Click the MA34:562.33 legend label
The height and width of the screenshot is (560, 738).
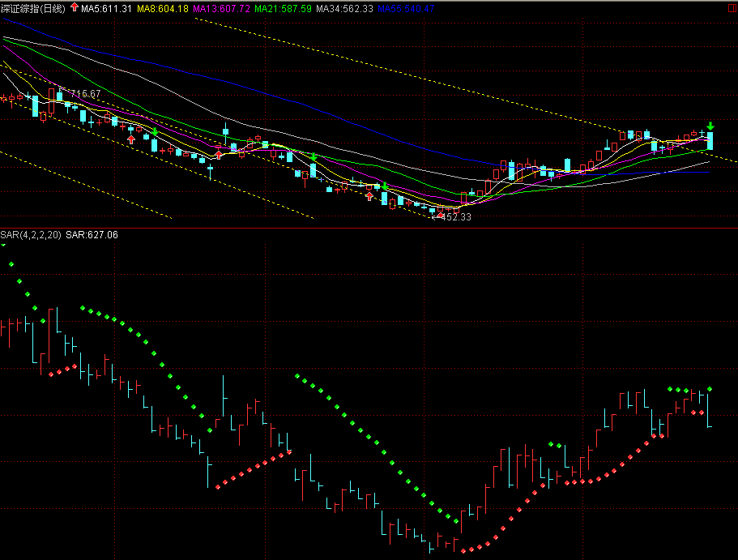pos(344,8)
